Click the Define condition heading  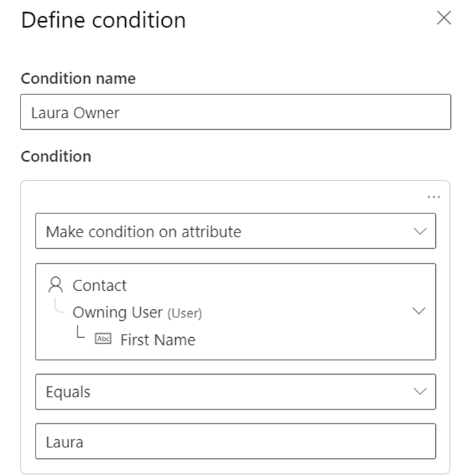point(103,20)
